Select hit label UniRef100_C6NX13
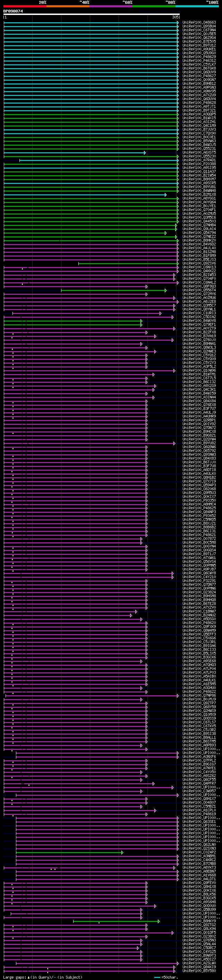Screen dimensions: 222x980 199,267
